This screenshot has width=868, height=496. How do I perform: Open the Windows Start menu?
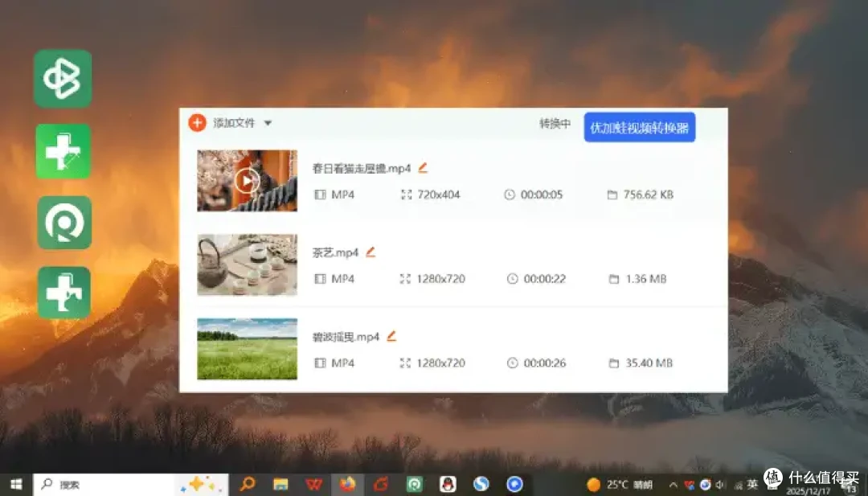16,485
